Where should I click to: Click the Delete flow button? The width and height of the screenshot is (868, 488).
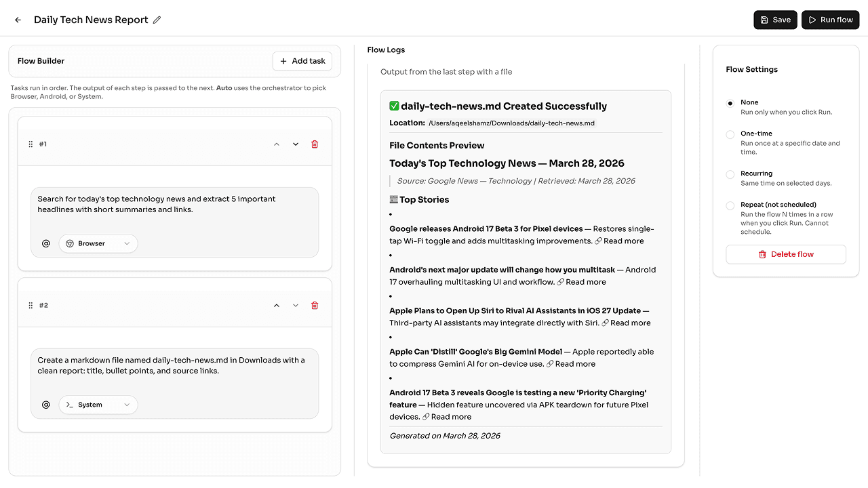(786, 254)
